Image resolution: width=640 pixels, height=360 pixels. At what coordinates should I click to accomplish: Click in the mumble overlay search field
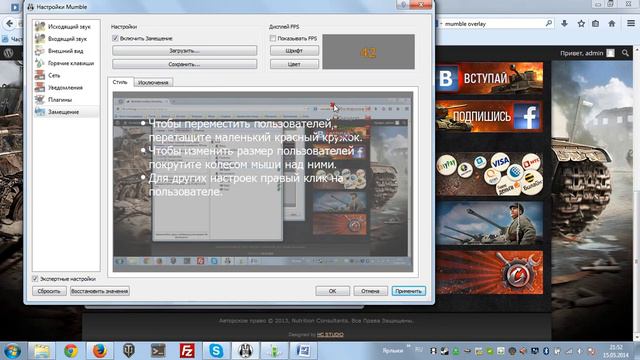click(492, 24)
